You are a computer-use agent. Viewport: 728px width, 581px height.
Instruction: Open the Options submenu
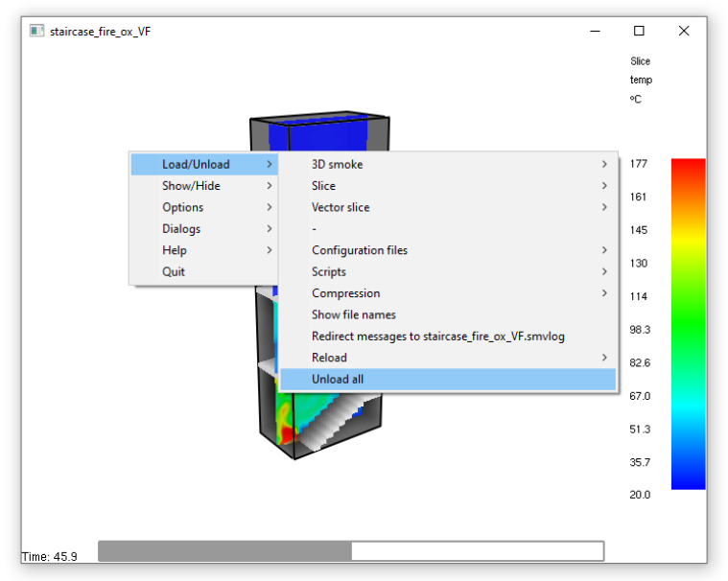[x=204, y=207]
